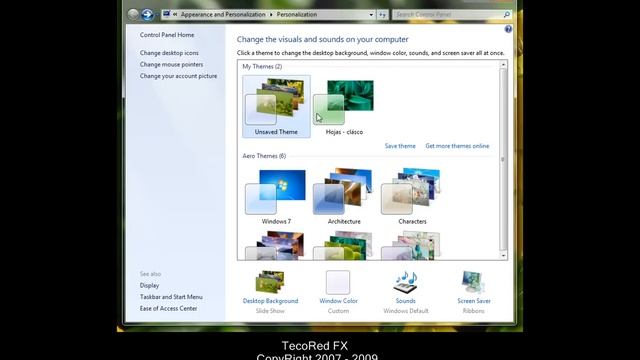Click the My Themes (2) group header
Viewport: 640px width, 360px height.
[262, 67]
